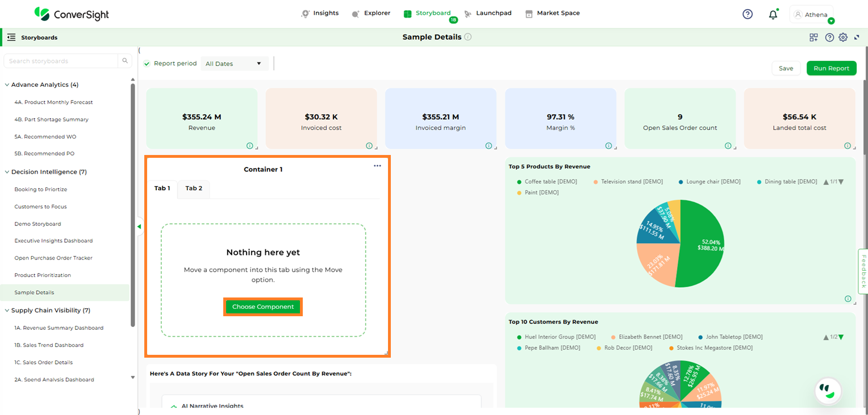Viewport: 868px width, 415px height.
Task: Click the Search storyboards input field
Action: 61,61
